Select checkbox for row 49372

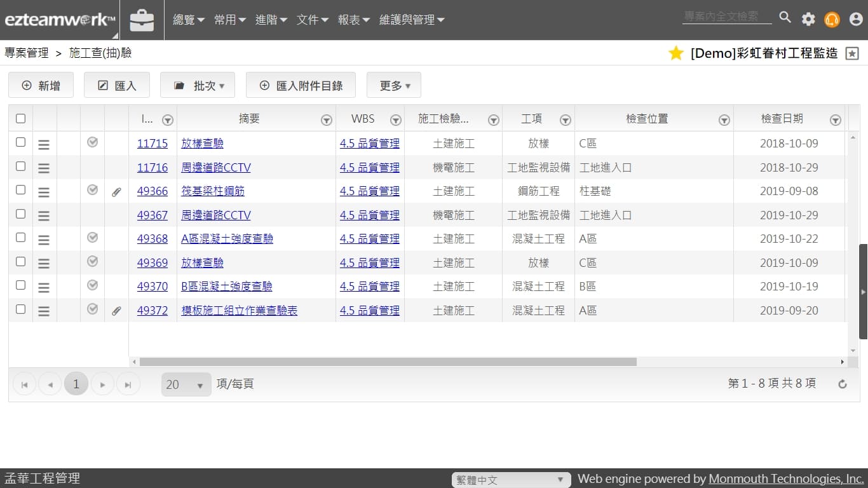point(20,309)
